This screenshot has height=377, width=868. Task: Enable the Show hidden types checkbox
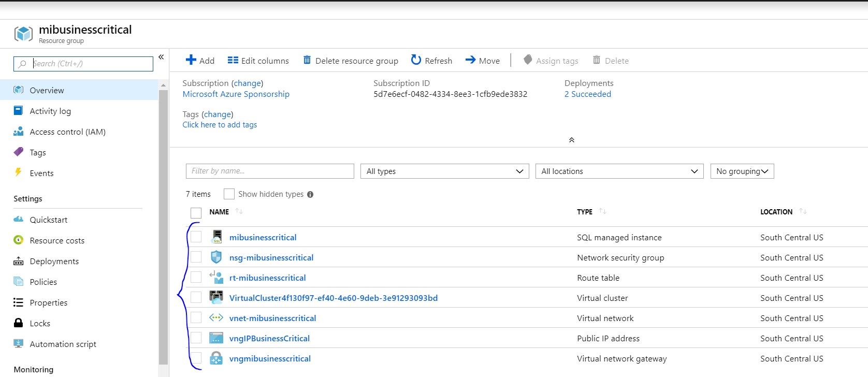click(229, 194)
